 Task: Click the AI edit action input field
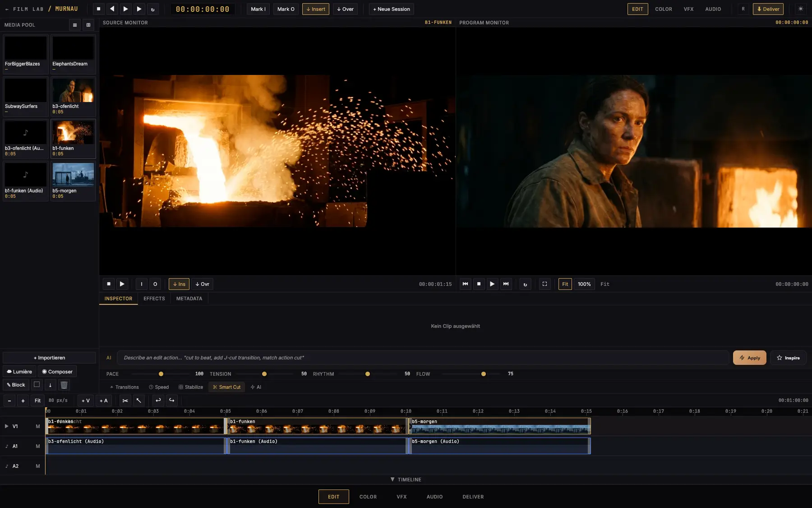(x=423, y=358)
